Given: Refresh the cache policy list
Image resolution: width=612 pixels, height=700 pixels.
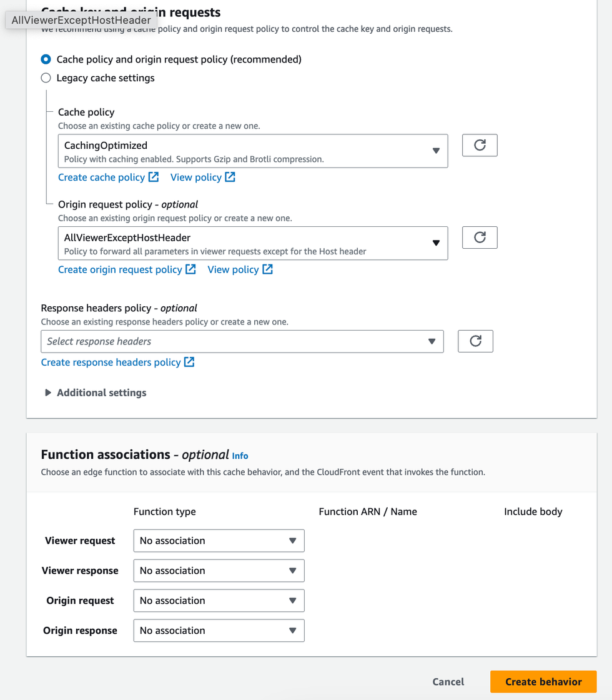Looking at the screenshot, I should (480, 145).
